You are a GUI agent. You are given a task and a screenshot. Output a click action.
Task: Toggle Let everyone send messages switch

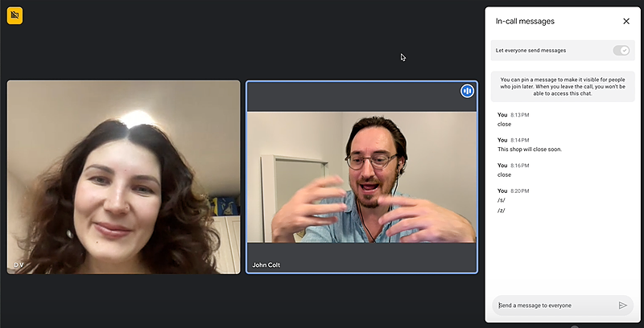pyautogui.click(x=621, y=50)
